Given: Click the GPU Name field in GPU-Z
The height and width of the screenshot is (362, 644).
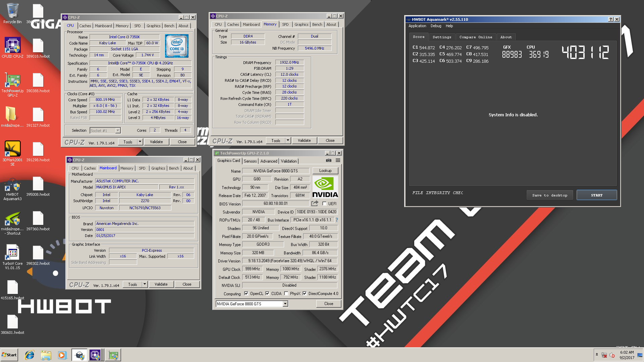Looking at the screenshot, I should point(275,171).
